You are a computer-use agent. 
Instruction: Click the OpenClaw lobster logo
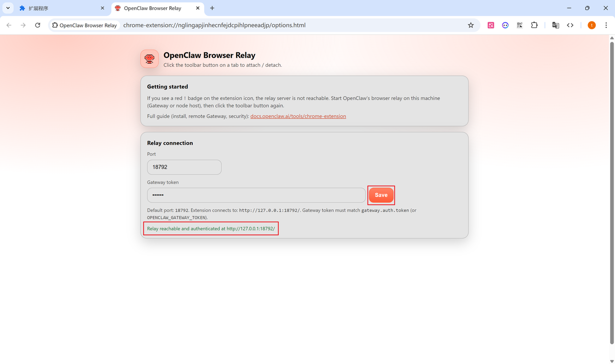(x=149, y=59)
